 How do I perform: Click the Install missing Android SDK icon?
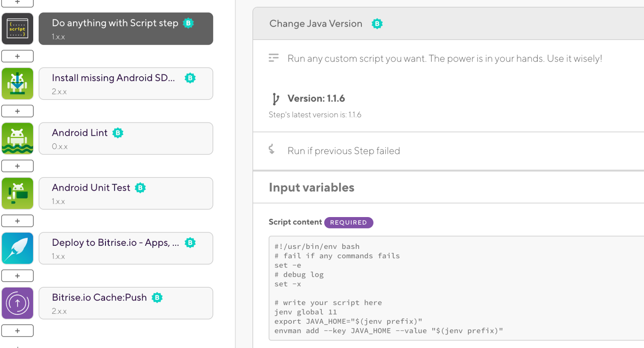[17, 83]
